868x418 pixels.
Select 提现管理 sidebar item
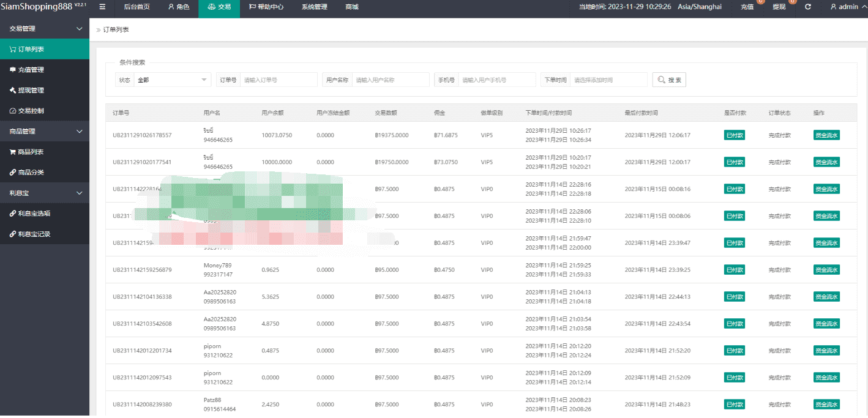[31, 91]
